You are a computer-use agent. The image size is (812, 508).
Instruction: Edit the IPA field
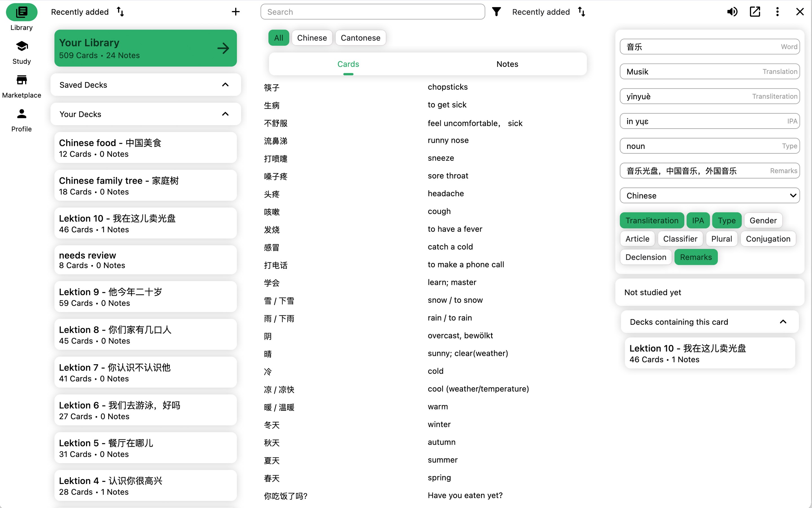[x=710, y=121]
